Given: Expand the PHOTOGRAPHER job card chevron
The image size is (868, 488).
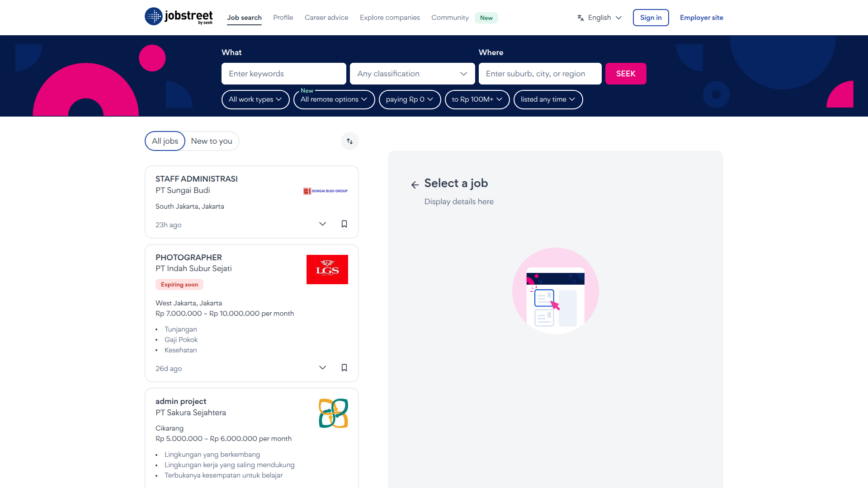Looking at the screenshot, I should click(322, 368).
